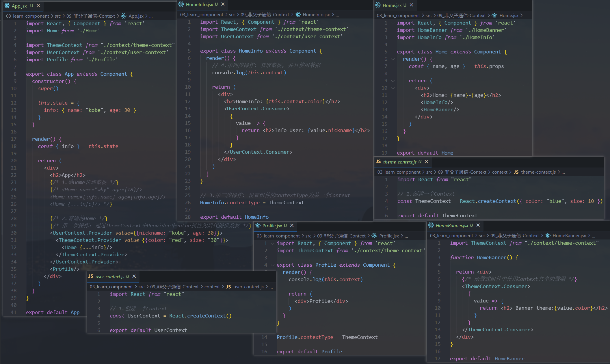This screenshot has height=364, width=610.
Task: Click 'export default HomeInfo' line
Action: click(x=234, y=217)
